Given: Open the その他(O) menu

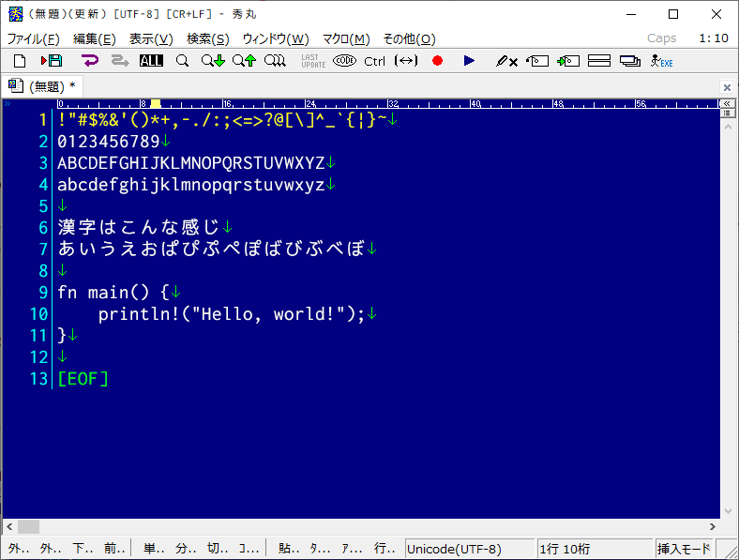Looking at the screenshot, I should [x=409, y=38].
